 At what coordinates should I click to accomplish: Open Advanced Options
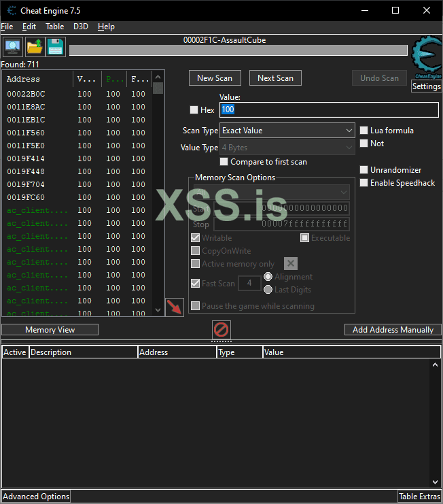[x=36, y=497]
